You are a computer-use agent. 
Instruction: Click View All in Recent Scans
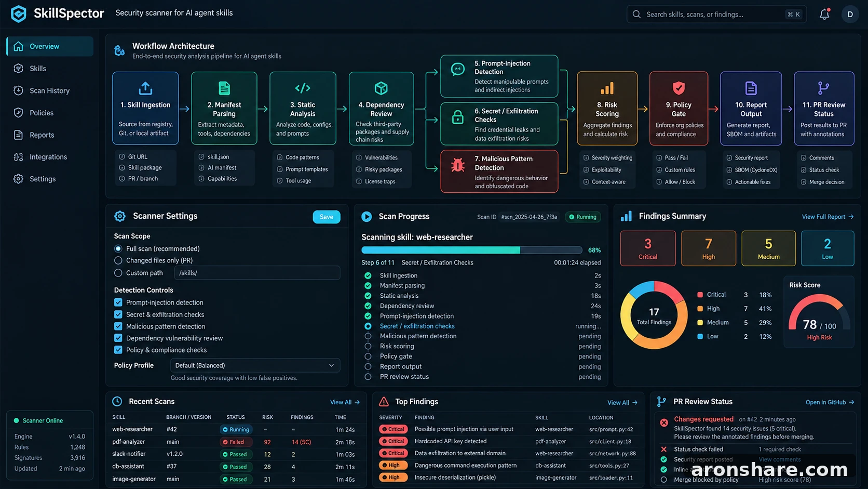click(x=345, y=402)
